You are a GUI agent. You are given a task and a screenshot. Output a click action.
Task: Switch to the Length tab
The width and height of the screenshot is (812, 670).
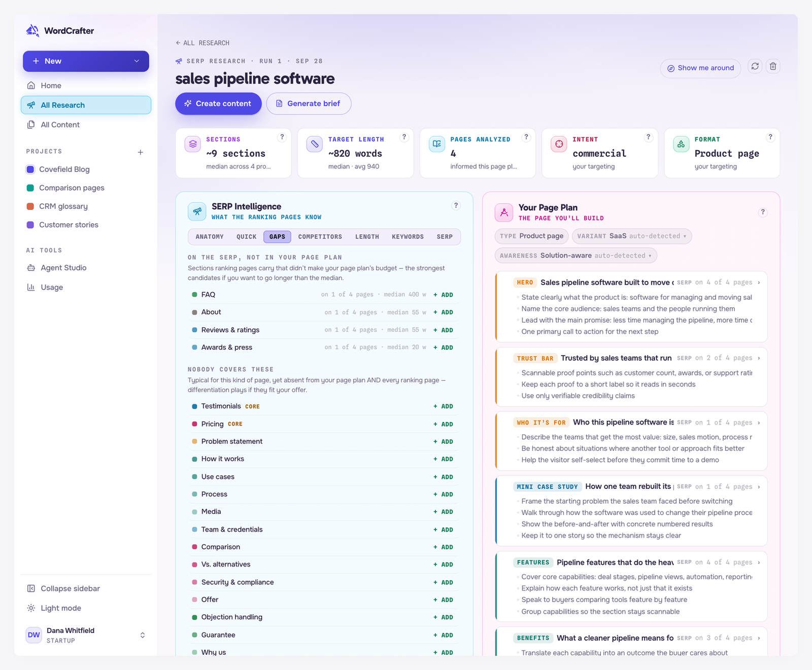pos(367,237)
